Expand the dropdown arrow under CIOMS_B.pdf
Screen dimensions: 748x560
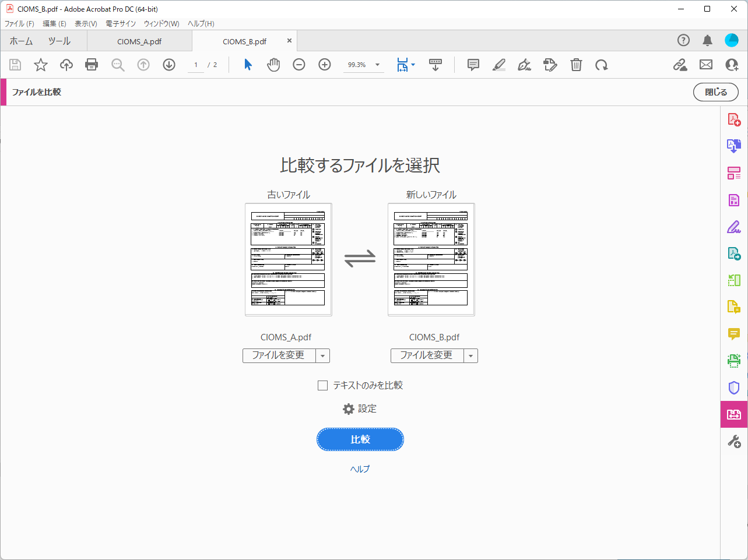pos(470,355)
